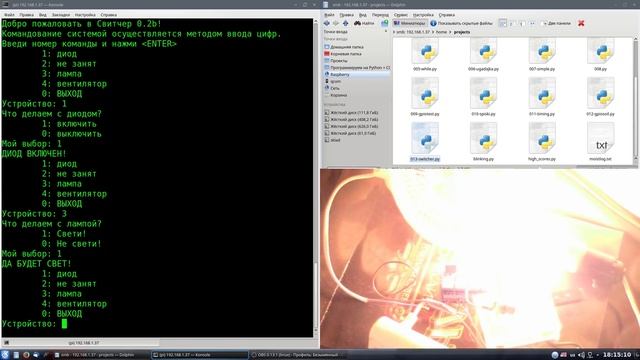The image size is (640, 360).
Task: Select the txt file icon
Action: (600, 139)
